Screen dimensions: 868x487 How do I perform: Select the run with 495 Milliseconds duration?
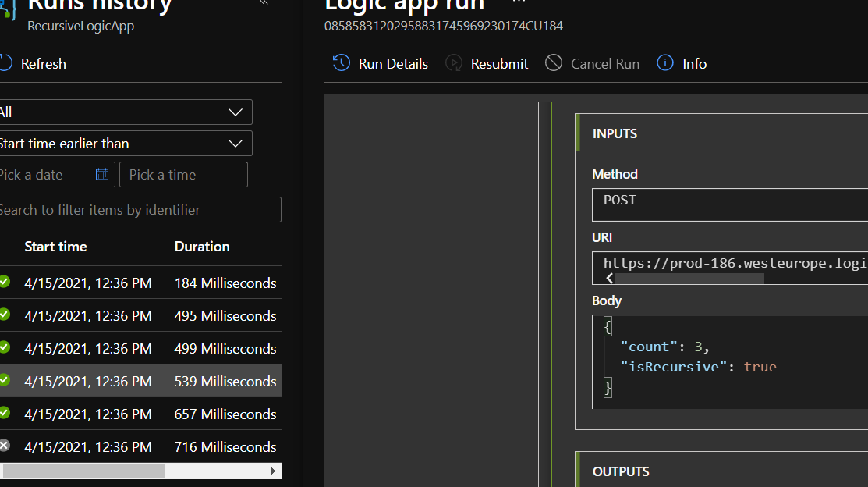pyautogui.click(x=140, y=316)
